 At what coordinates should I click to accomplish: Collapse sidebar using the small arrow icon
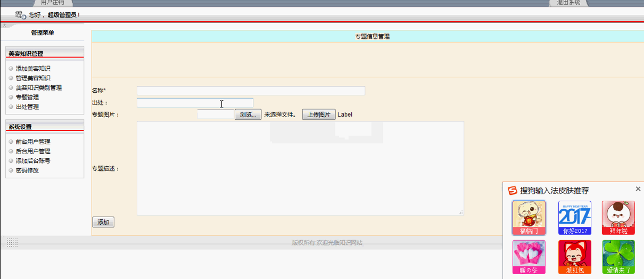tap(4, 25)
